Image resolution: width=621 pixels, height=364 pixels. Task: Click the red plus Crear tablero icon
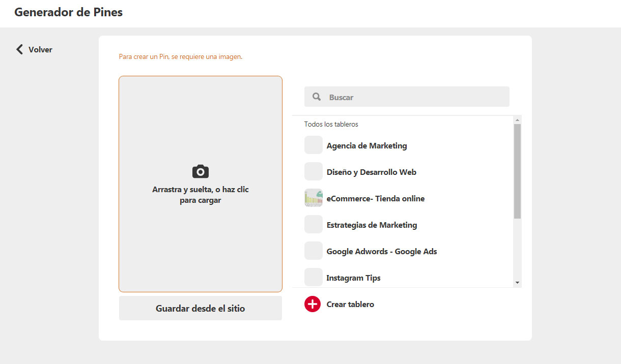point(313,304)
